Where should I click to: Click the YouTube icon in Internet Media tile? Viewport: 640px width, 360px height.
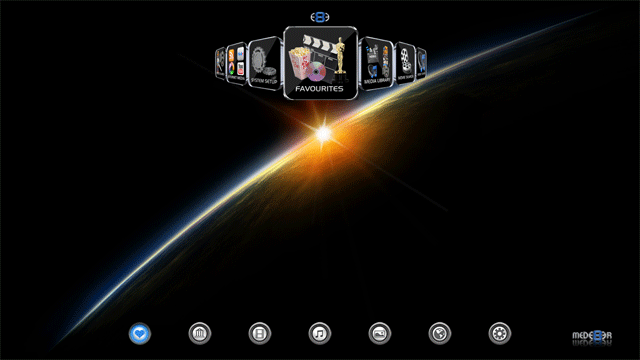tap(240, 69)
